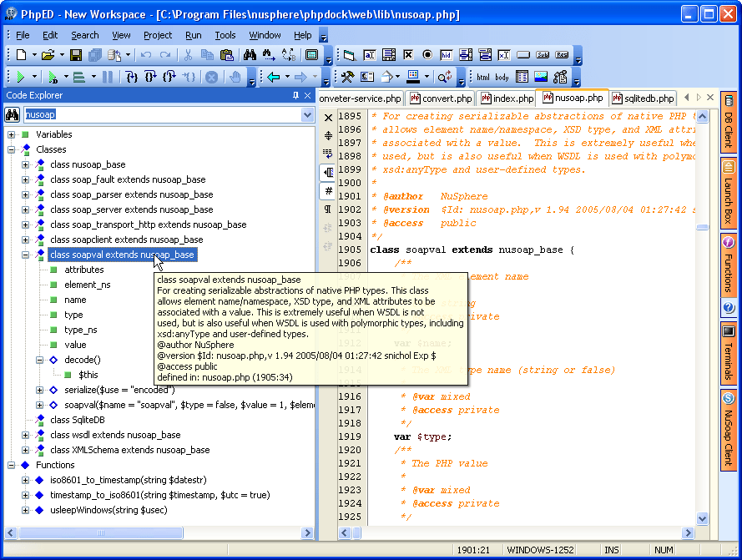Click the hammer and wrench tools icon

click(x=347, y=77)
